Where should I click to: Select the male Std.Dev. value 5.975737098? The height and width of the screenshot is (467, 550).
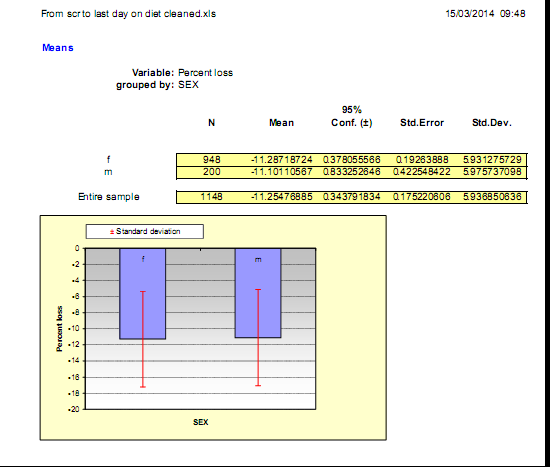[492, 172]
